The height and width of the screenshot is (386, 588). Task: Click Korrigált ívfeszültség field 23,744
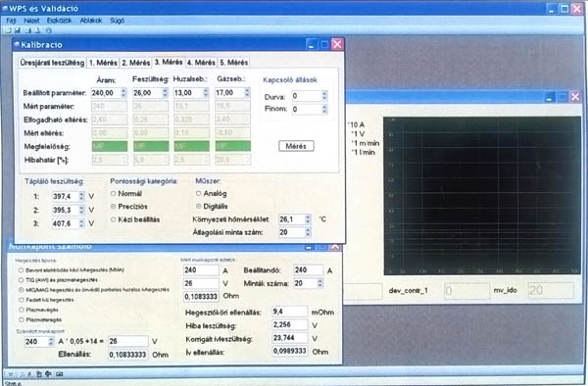tap(289, 338)
